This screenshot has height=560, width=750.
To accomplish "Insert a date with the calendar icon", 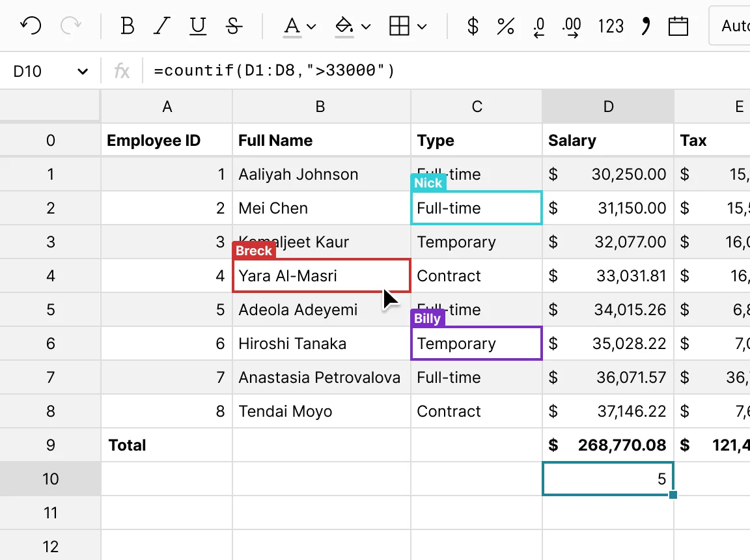I will point(678,26).
